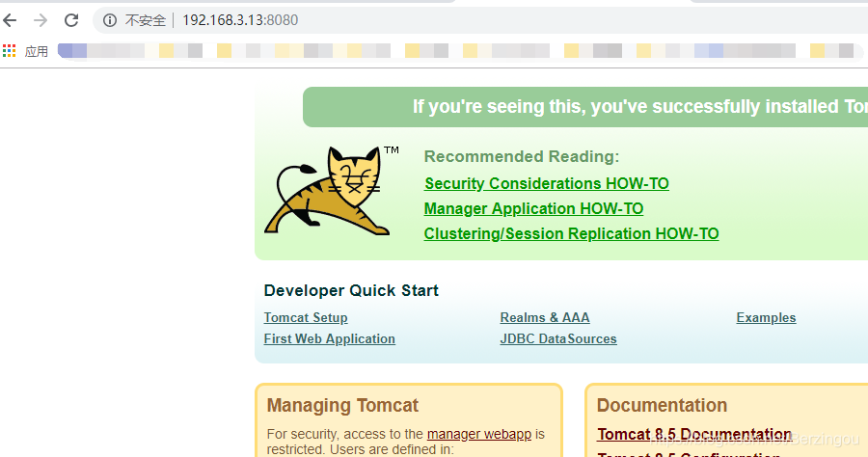Image resolution: width=868 pixels, height=457 pixels.
Task: Open Security Considerations HOW-TO link
Action: (x=547, y=184)
